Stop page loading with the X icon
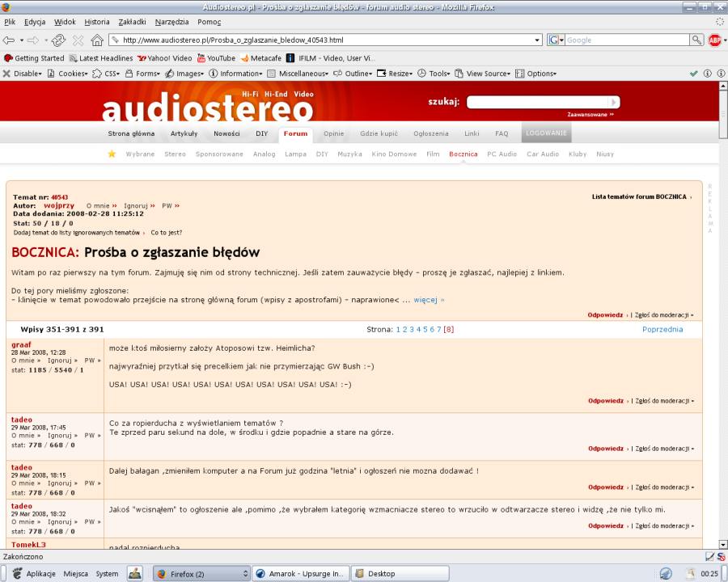This screenshot has width=728, height=582. tap(78, 40)
